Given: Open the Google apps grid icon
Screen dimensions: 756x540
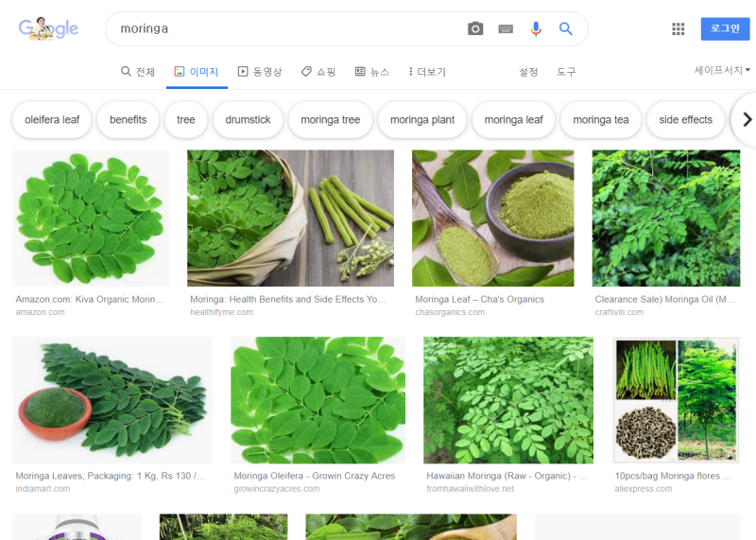Looking at the screenshot, I should [x=678, y=29].
